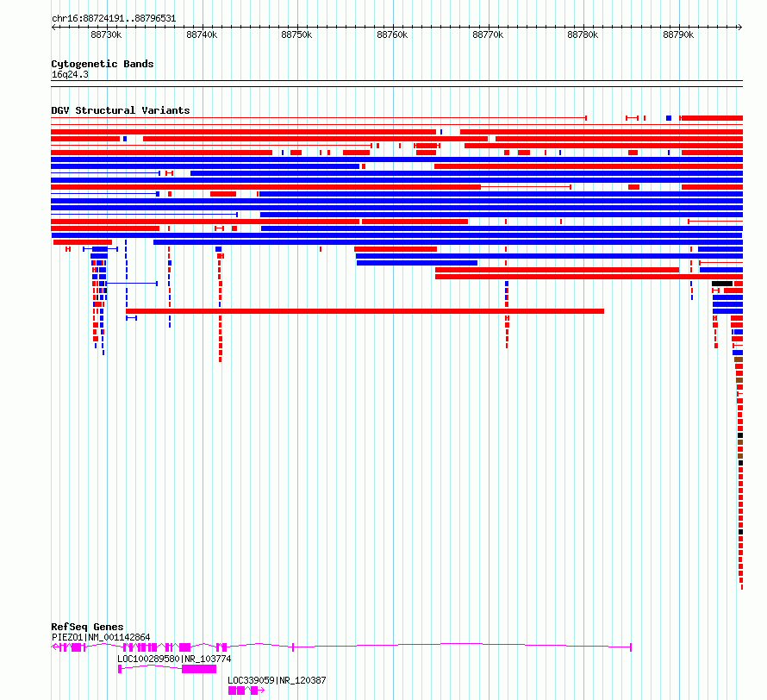Click the chr16:88724191..88796531 coordinate label

tap(114, 19)
